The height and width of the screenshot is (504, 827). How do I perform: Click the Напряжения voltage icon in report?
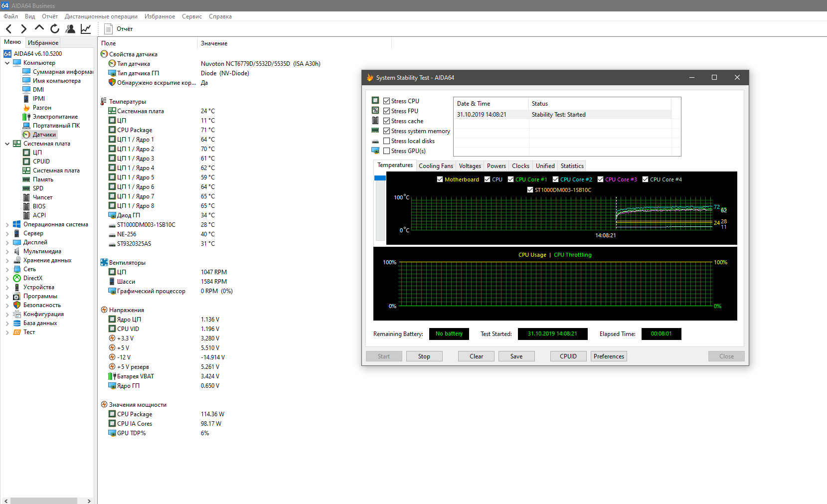click(104, 310)
